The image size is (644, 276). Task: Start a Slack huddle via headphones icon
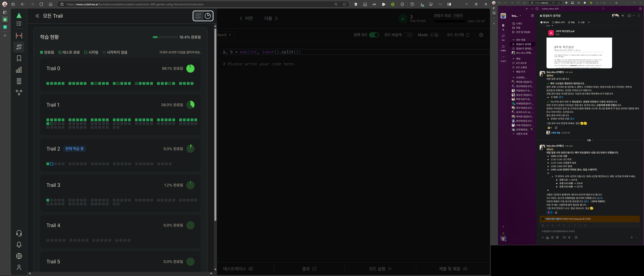pos(629,16)
